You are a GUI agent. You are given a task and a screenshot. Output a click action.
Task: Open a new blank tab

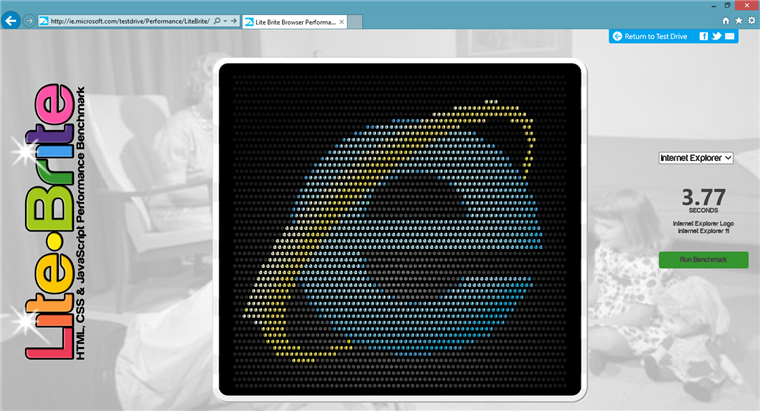tap(357, 21)
